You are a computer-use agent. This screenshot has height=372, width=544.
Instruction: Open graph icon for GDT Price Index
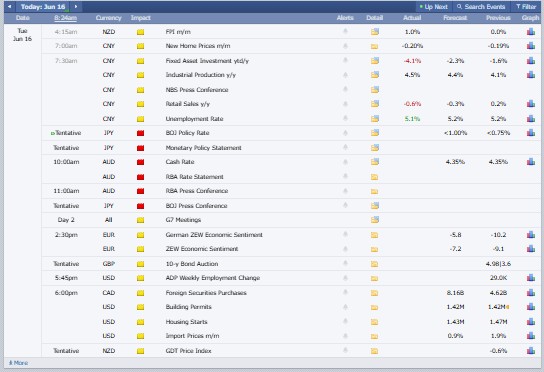click(x=531, y=350)
